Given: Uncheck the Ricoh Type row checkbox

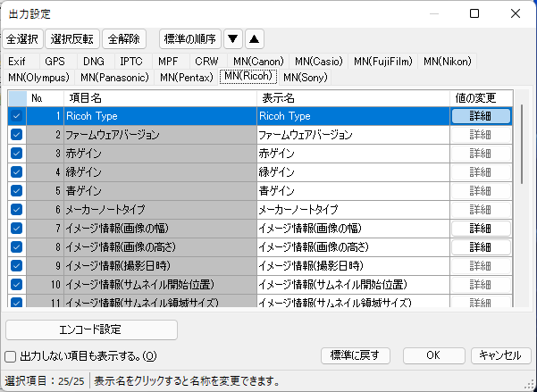Looking at the screenshot, I should pyautogui.click(x=16, y=116).
